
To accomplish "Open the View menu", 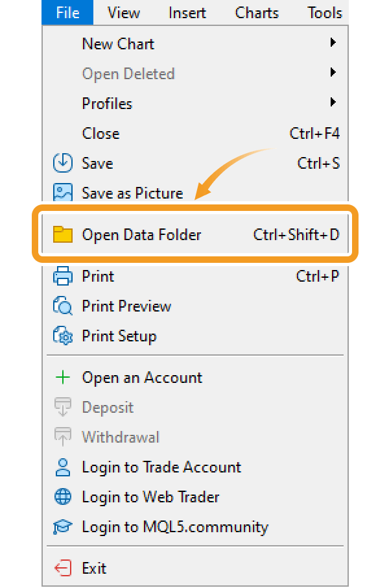I will [x=124, y=12].
